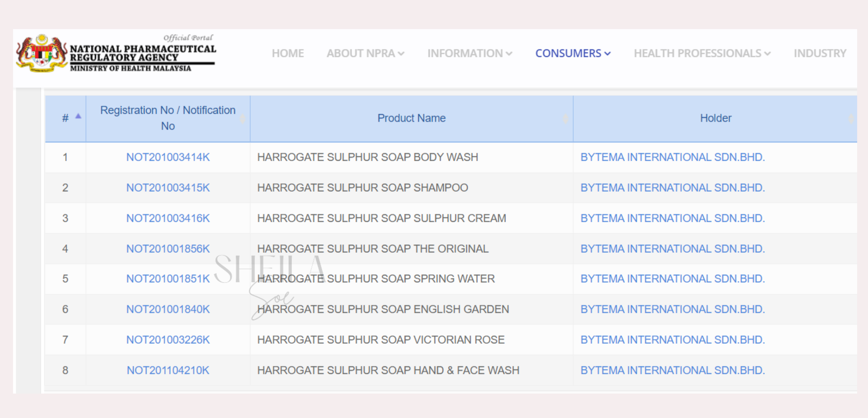Click holder link for Victorian Rose row

[673, 340]
